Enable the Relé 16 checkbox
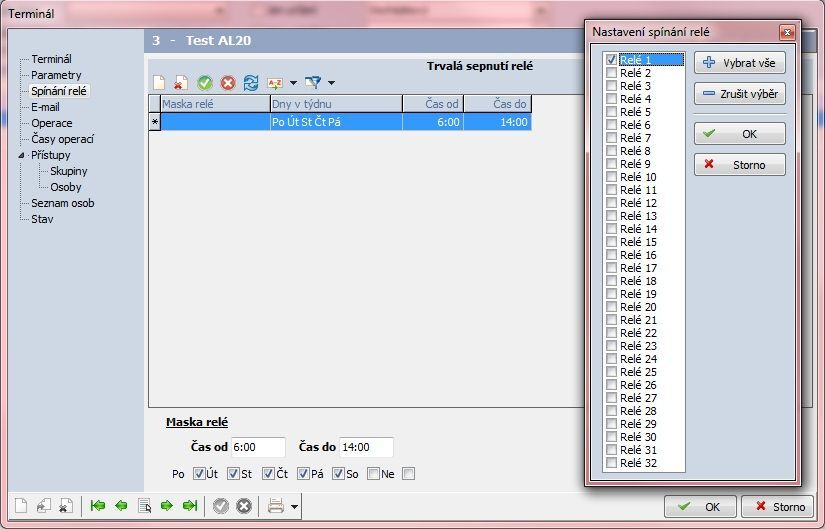Image resolution: width=825 pixels, height=529 pixels. 612,255
